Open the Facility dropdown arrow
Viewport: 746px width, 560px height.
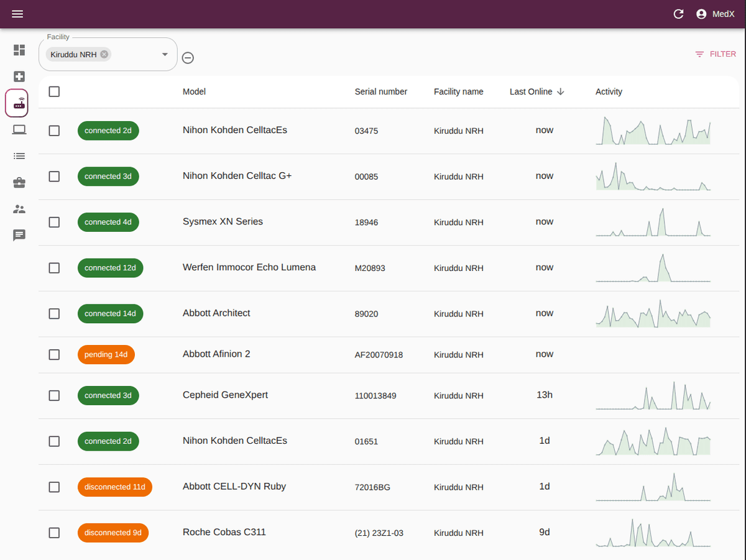click(165, 54)
